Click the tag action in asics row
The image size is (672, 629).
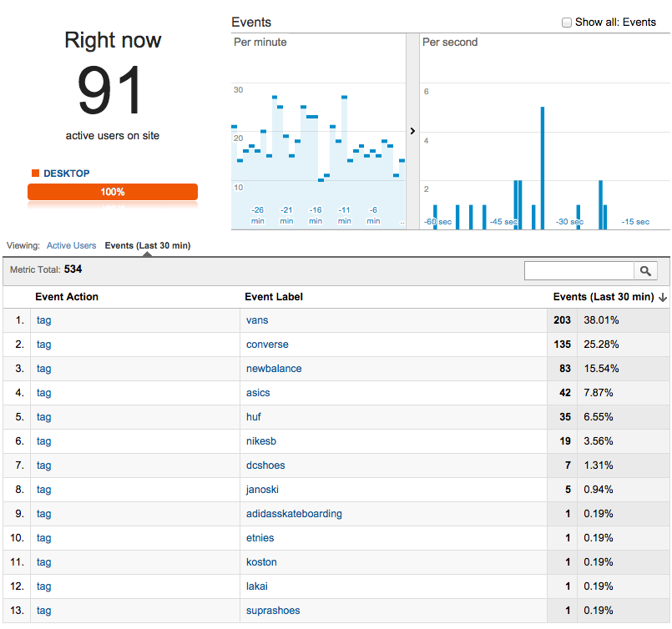43,393
